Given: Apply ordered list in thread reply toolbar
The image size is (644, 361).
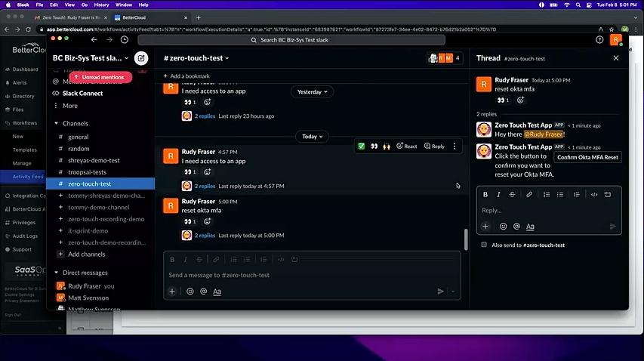Looking at the screenshot, I should (x=547, y=195).
